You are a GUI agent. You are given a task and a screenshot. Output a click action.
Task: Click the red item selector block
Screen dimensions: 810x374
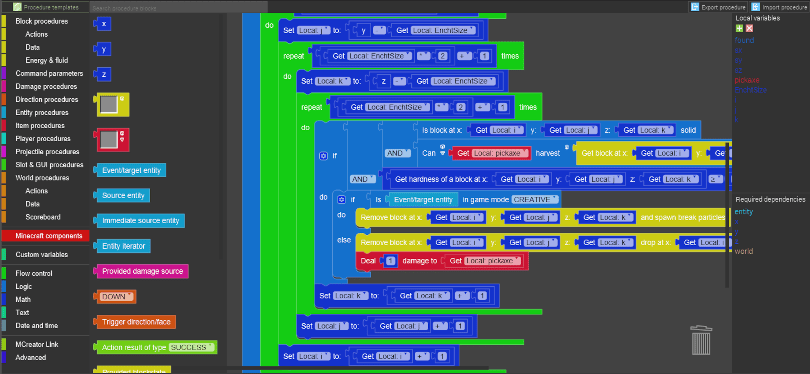(x=111, y=140)
